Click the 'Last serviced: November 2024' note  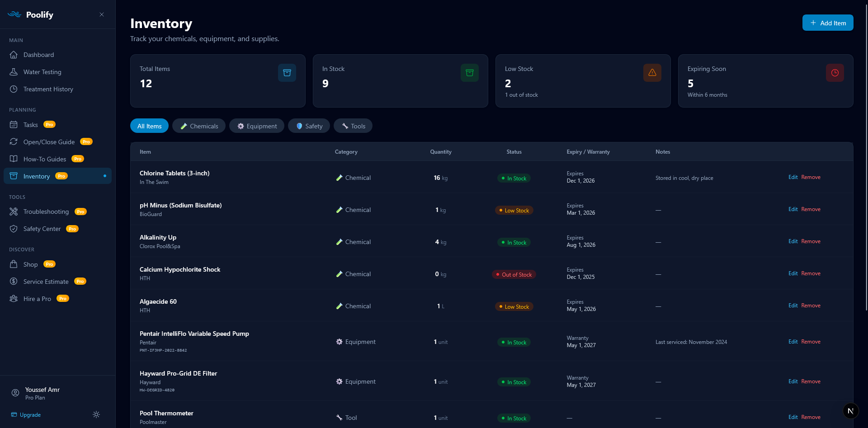691,342
